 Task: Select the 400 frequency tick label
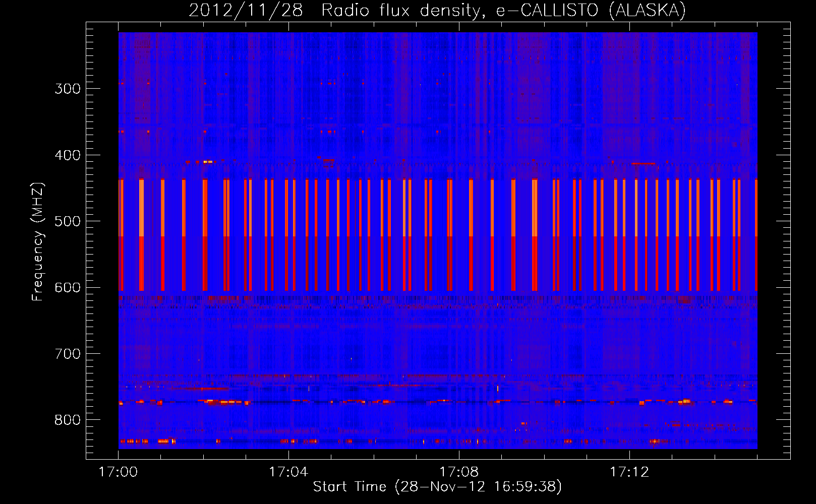(x=68, y=155)
